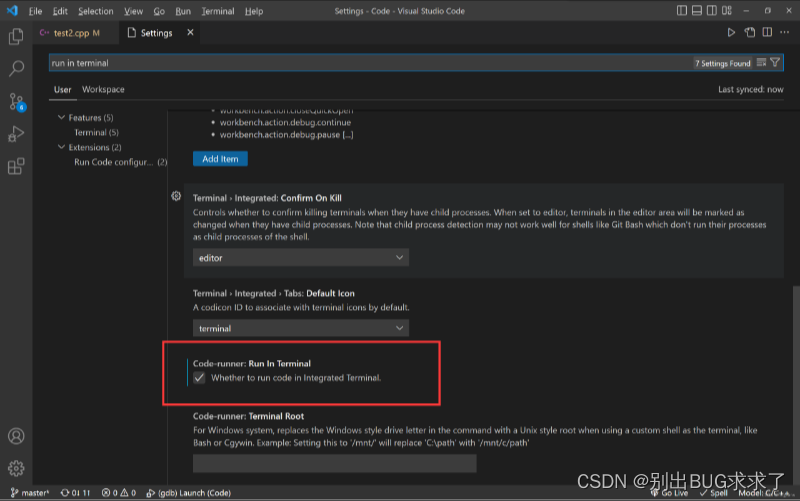The image size is (800, 501).
Task: Click the Code-runner: Terminal Root title
Action: point(248,416)
